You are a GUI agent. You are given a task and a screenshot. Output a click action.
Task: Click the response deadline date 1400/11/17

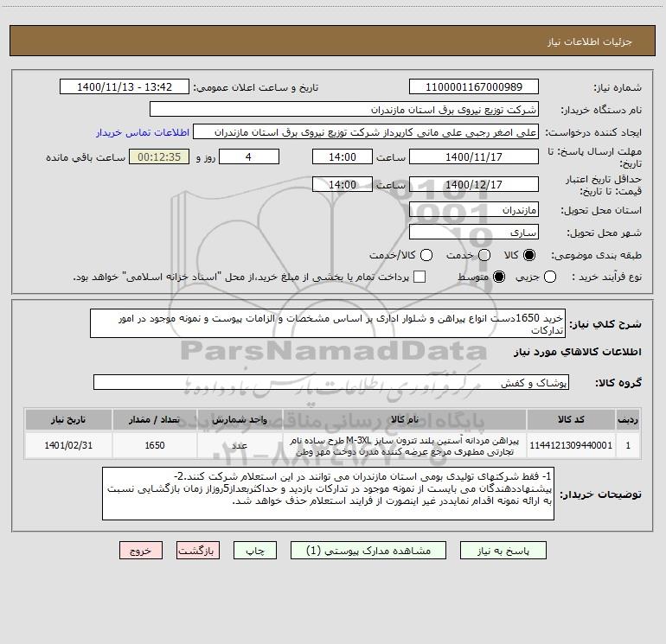(474, 156)
